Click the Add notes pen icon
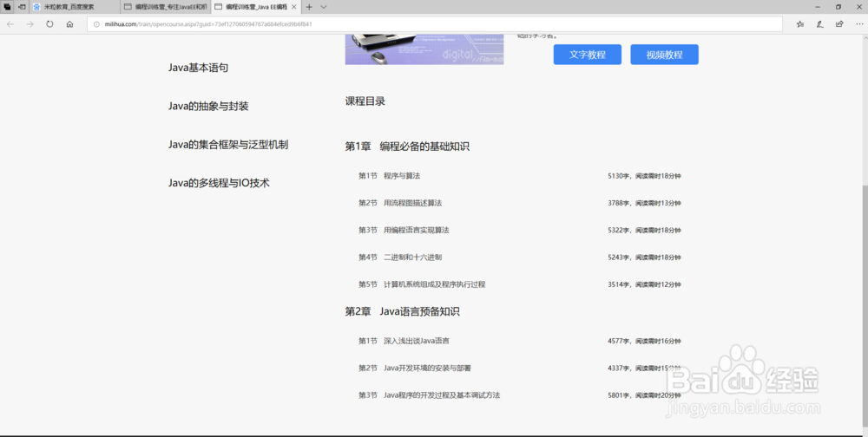This screenshot has width=868, height=437. 820,24
